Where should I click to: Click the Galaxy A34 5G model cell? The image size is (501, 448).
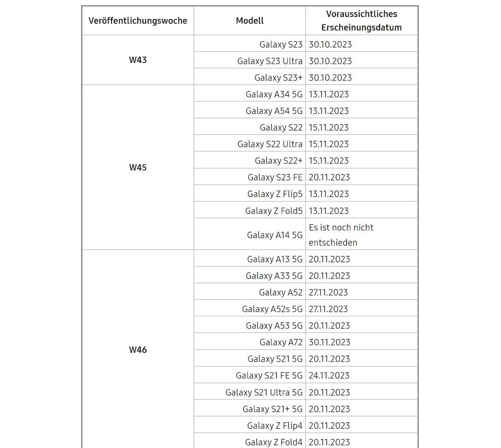(250, 94)
